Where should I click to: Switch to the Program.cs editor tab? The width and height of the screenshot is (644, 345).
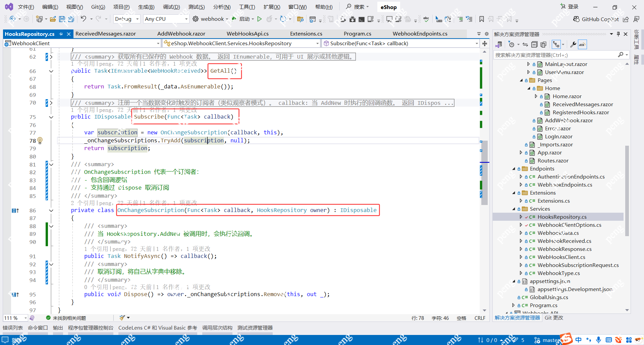pyautogui.click(x=358, y=34)
